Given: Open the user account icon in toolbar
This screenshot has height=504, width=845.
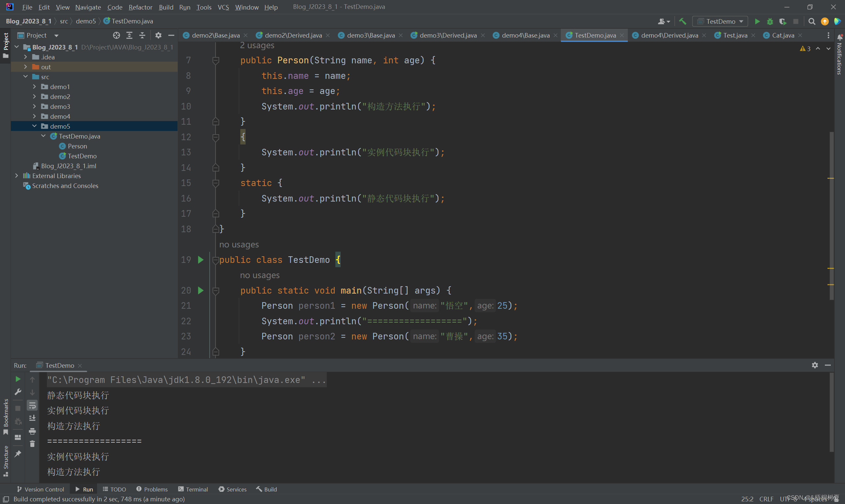Looking at the screenshot, I should [663, 21].
